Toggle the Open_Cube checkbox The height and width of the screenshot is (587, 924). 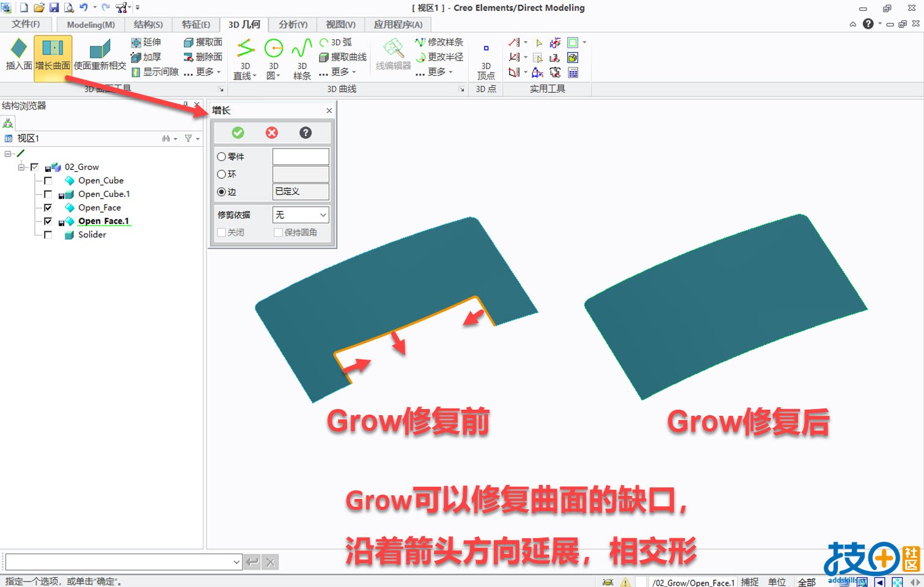(48, 180)
